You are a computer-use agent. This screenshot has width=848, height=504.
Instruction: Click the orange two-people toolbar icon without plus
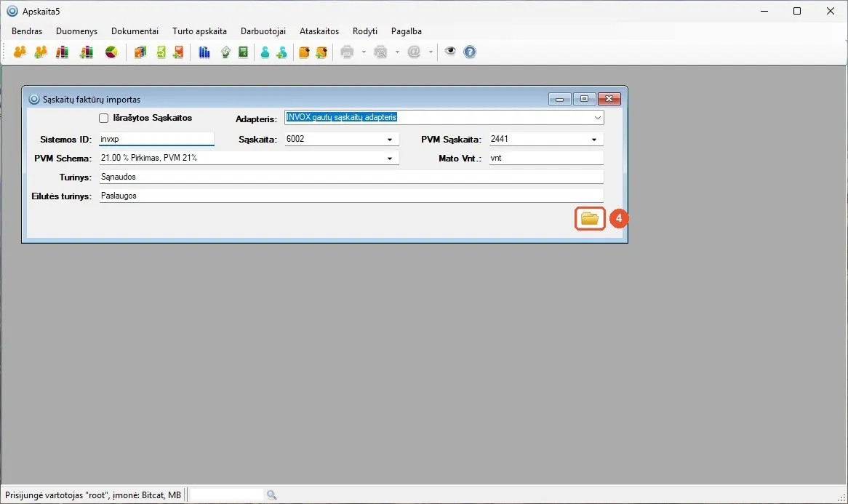click(x=20, y=52)
